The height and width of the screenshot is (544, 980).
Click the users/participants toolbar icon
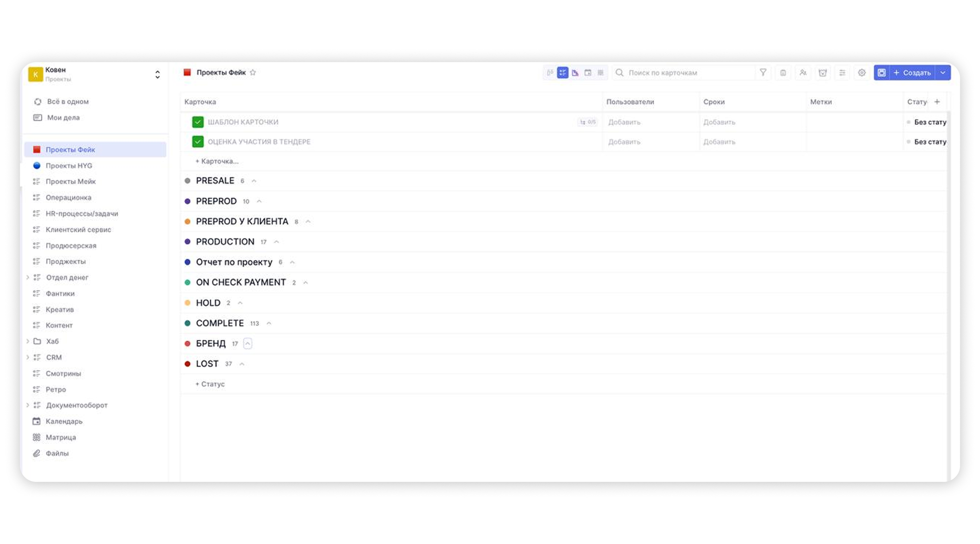803,72
